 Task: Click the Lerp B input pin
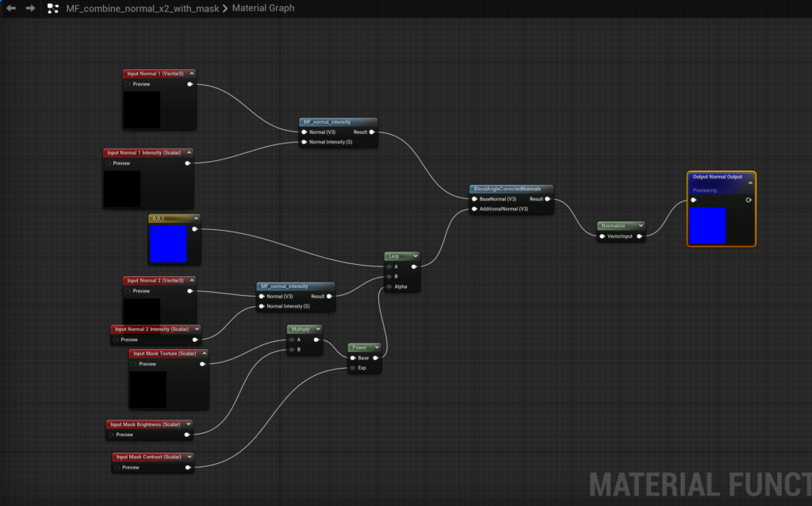coord(389,277)
